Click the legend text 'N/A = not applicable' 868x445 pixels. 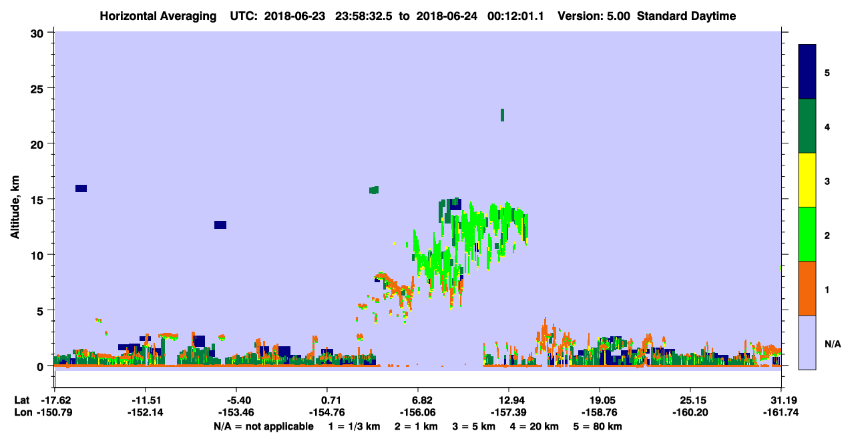(264, 426)
